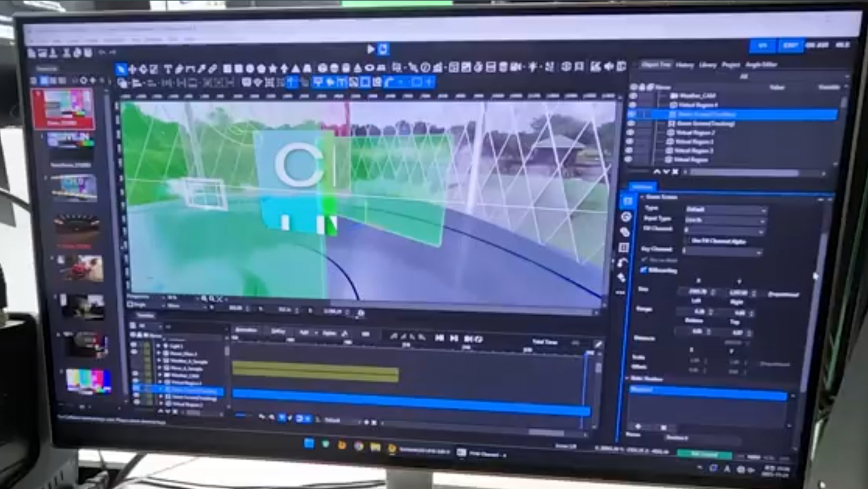Choose the Text tool marked T
Viewport: 868px width, 489px height.
168,69
